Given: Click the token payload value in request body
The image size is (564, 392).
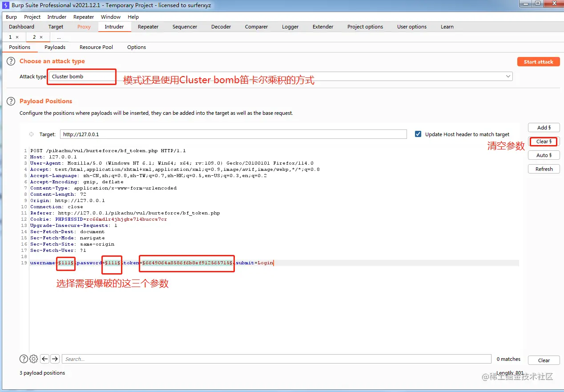Looking at the screenshot, I should (187, 263).
